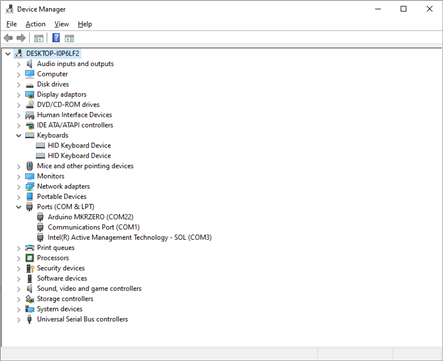Select the Network adapters label

click(63, 186)
